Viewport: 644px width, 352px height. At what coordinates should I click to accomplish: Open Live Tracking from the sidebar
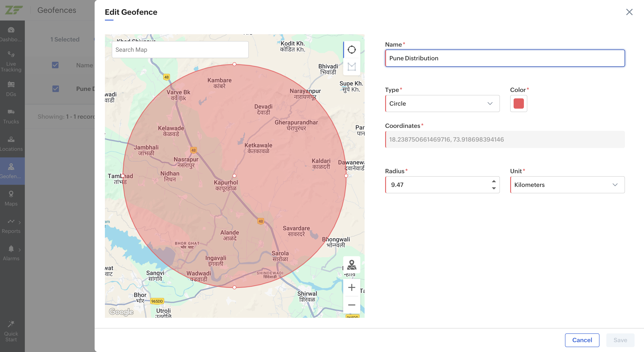point(11,61)
